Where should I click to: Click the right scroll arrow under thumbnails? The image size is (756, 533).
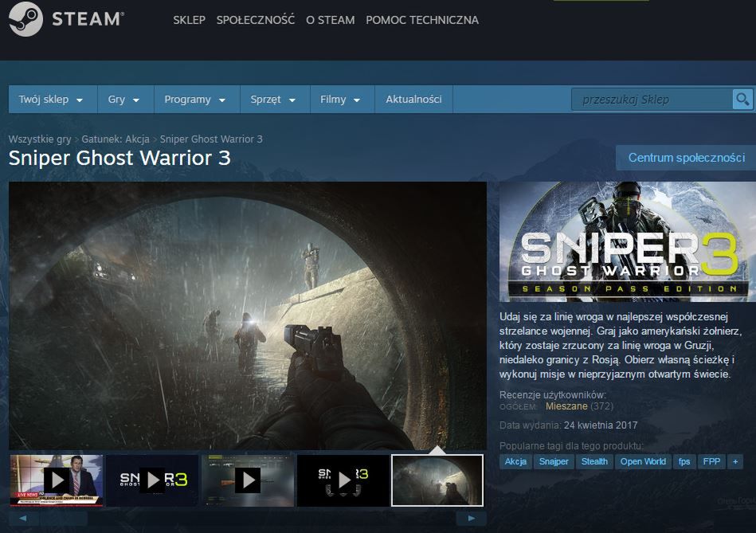tap(471, 519)
